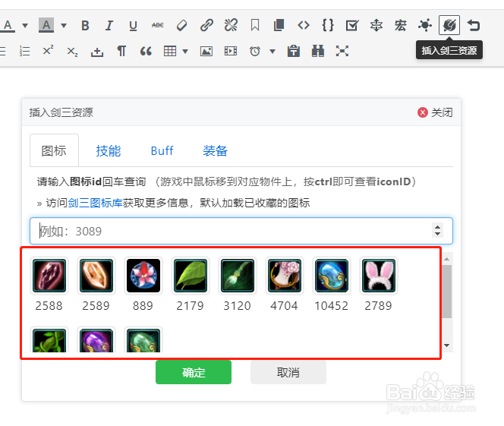Insert a hyperlink with the chain icon
Screen dimensions: 504x426
[206, 25]
